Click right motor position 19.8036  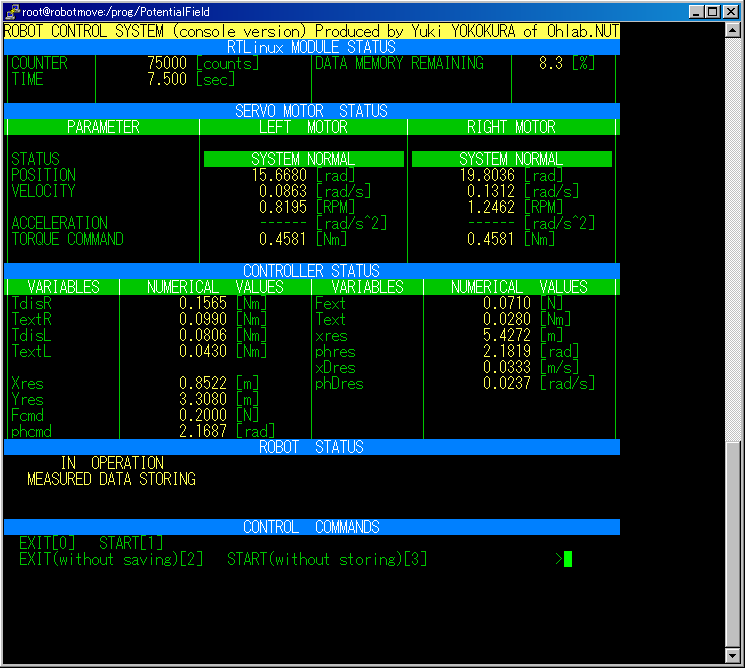(487, 175)
